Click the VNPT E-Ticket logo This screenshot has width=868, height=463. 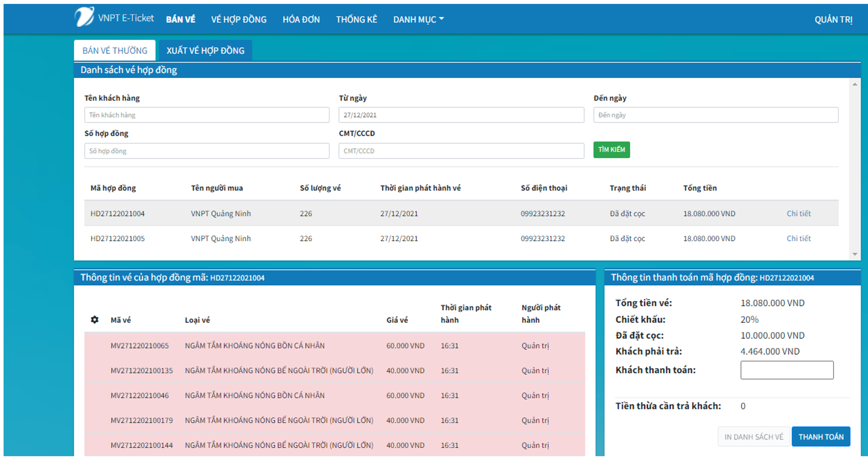[115, 18]
